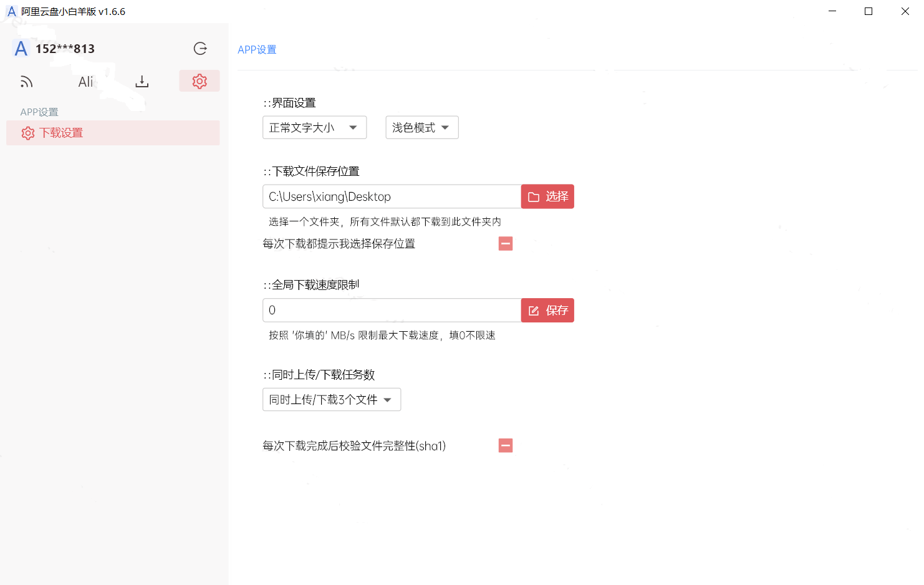Toggle sha1 integrity check after download
The width and height of the screenshot is (924, 585).
(x=506, y=445)
